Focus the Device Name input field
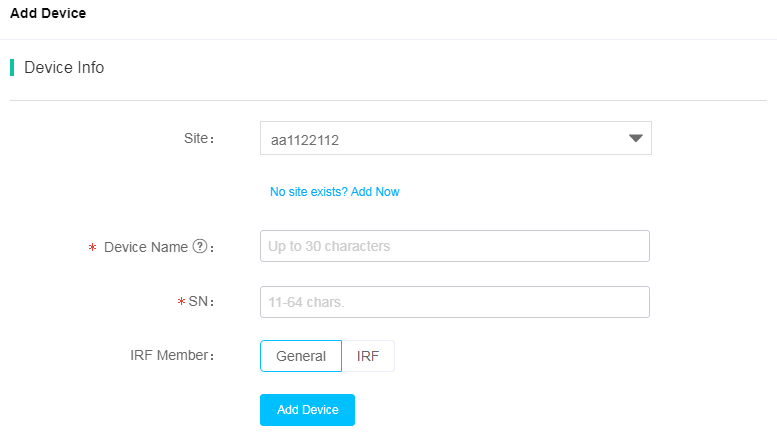The height and width of the screenshot is (447, 777). [454, 246]
